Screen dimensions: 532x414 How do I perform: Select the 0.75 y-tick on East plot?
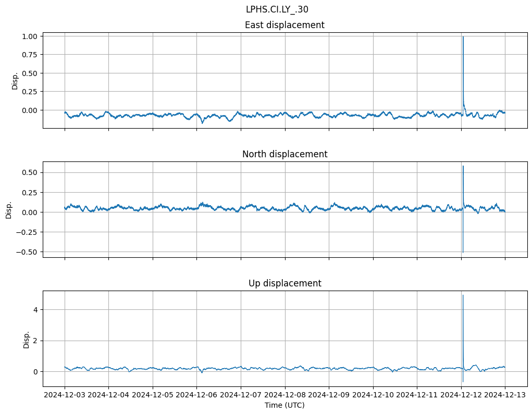(30, 55)
